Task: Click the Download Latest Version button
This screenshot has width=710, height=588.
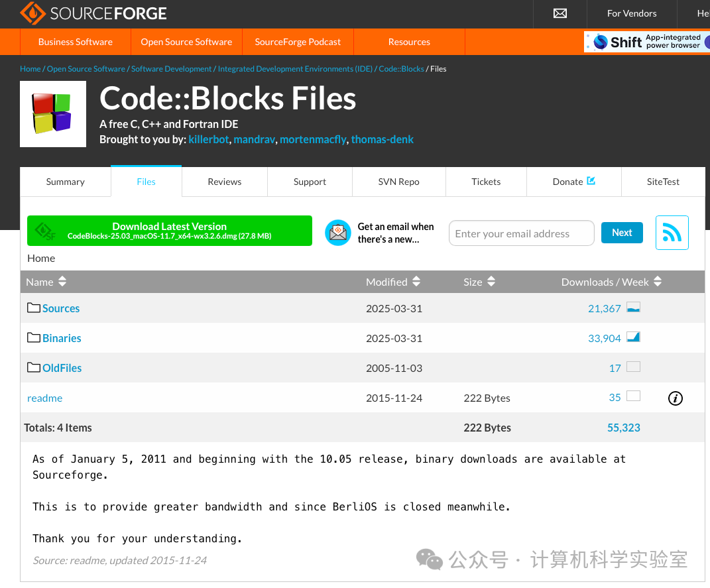Action: click(170, 231)
